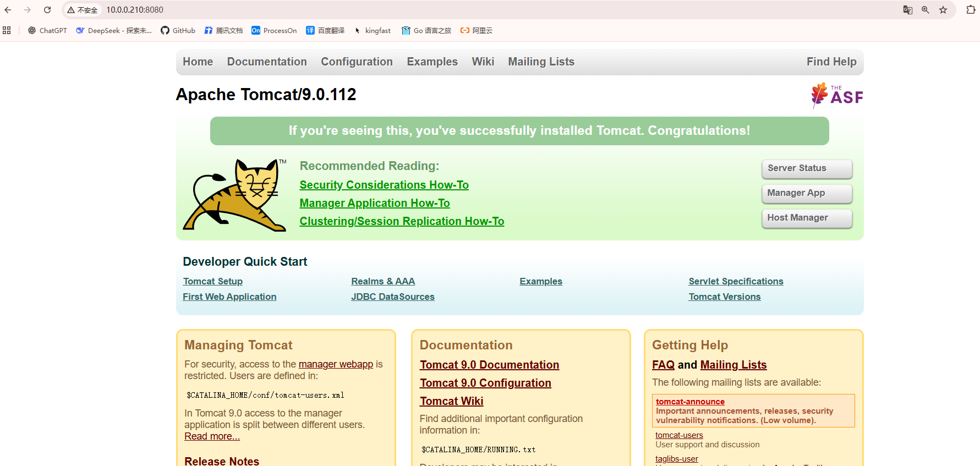Go to Home in the navigation bar
Viewport: 980px width, 466px height.
point(198,62)
